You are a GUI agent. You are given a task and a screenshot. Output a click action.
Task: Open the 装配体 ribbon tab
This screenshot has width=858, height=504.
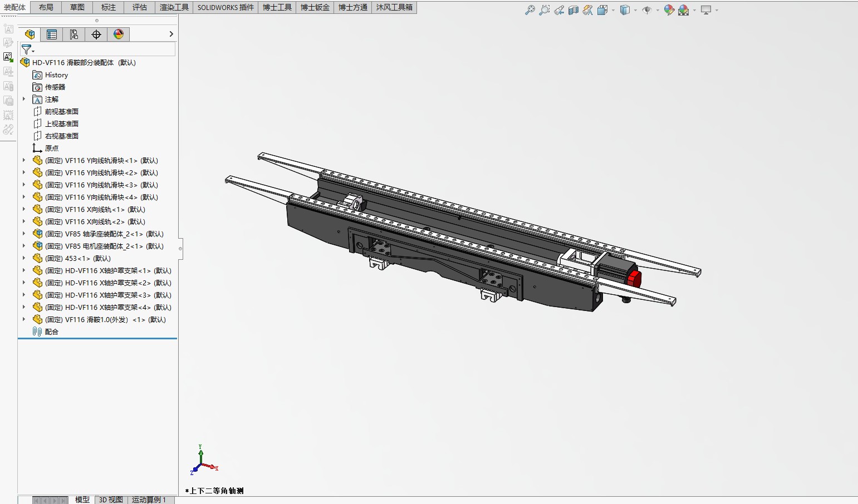(15, 7)
